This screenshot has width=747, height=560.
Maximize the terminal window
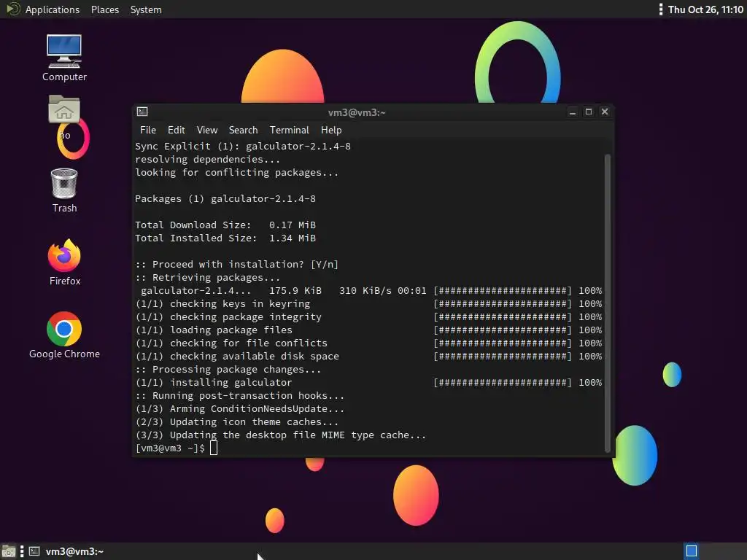[589, 112]
